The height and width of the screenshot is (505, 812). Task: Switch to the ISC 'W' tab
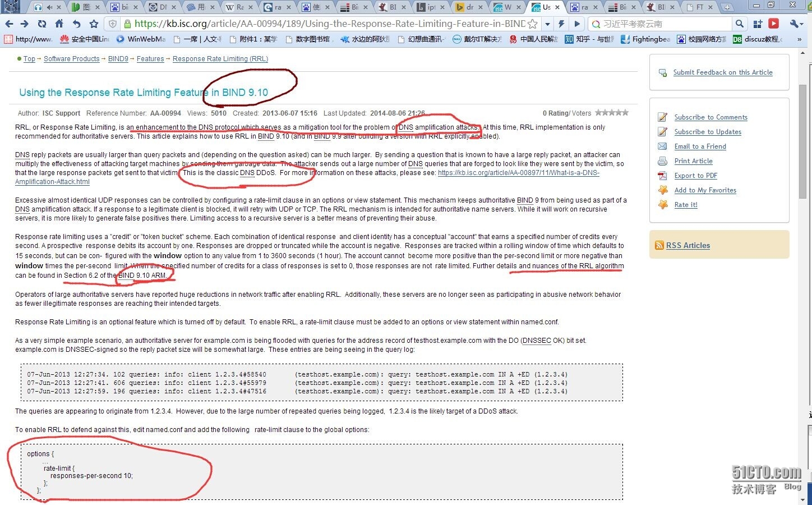coord(507,7)
